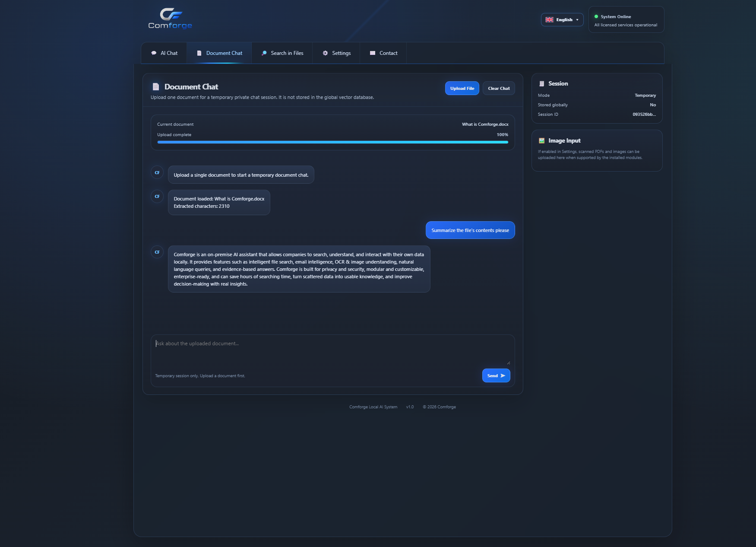Click the textarea resize handle
Screen dimensions: 756x547
click(508, 363)
